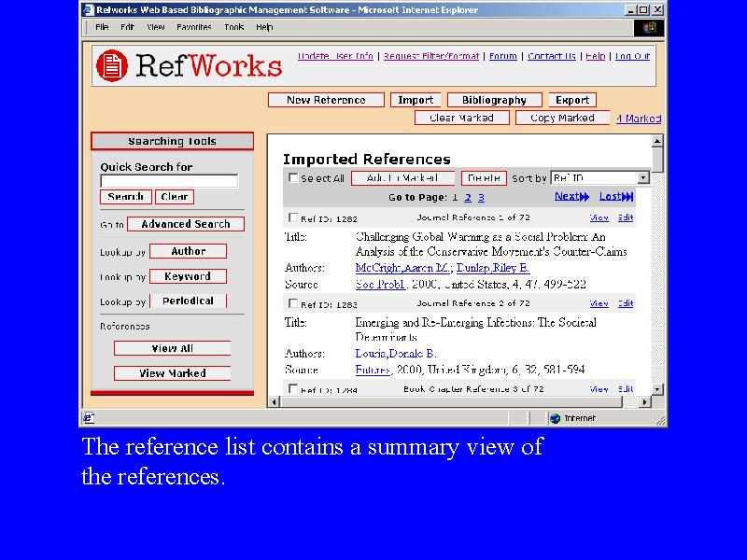The height and width of the screenshot is (560, 747).
Task: Open the Sort by dropdown
Action: pyautogui.click(x=600, y=177)
